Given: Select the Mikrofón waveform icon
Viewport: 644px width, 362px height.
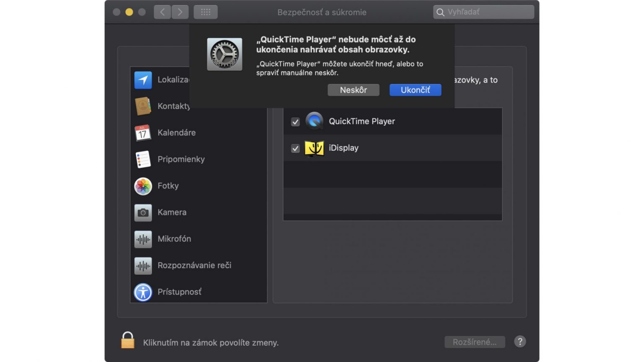Looking at the screenshot, I should click(x=143, y=239).
